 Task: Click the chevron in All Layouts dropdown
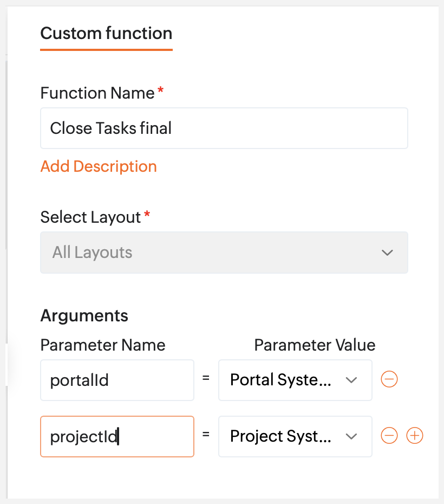click(x=387, y=253)
